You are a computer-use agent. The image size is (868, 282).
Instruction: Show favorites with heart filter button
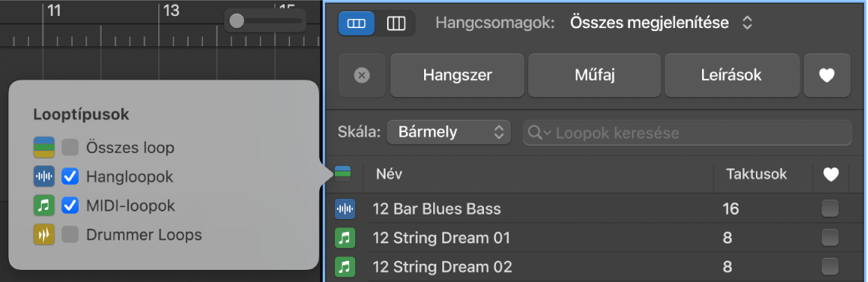826,75
